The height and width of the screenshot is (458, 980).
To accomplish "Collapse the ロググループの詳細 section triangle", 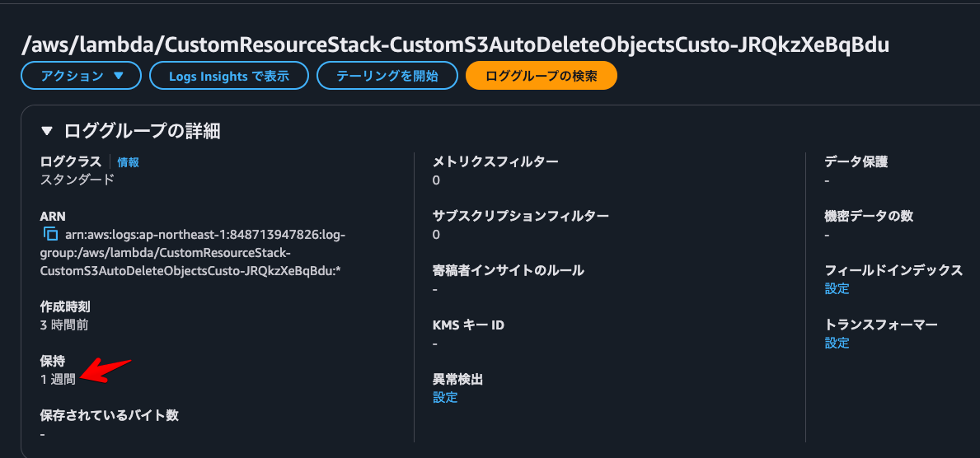I will coord(47,131).
